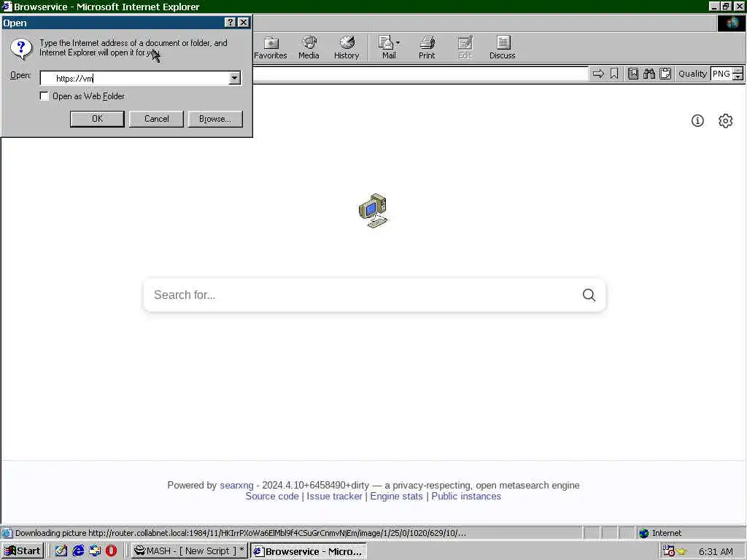Open the Issue tracker link
This screenshot has width=747, height=560.
coord(334,496)
